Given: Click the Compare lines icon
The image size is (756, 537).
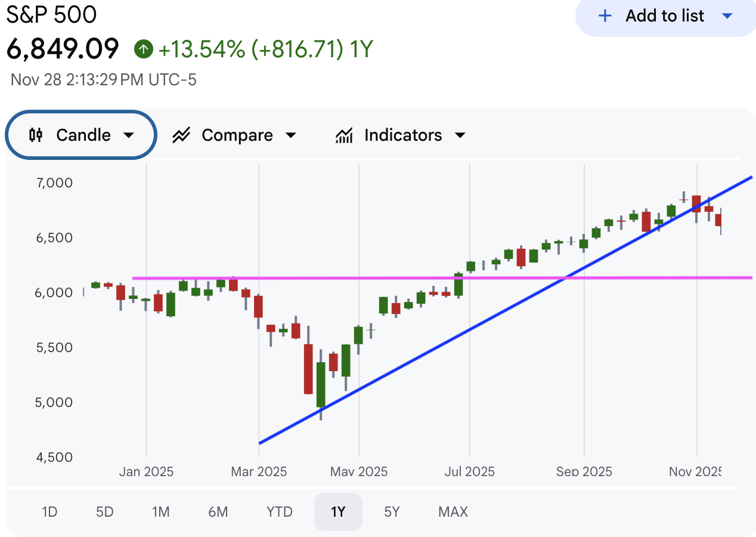Looking at the screenshot, I should pyautogui.click(x=181, y=135).
